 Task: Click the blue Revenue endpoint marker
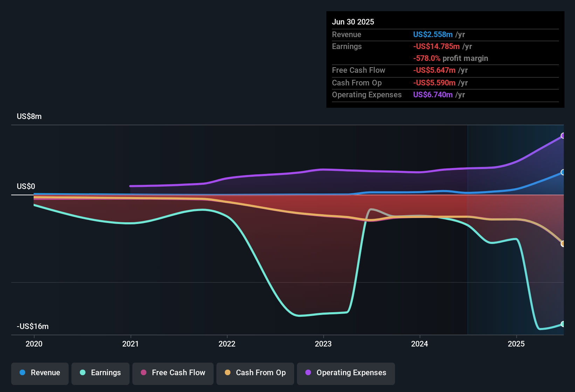click(x=563, y=172)
